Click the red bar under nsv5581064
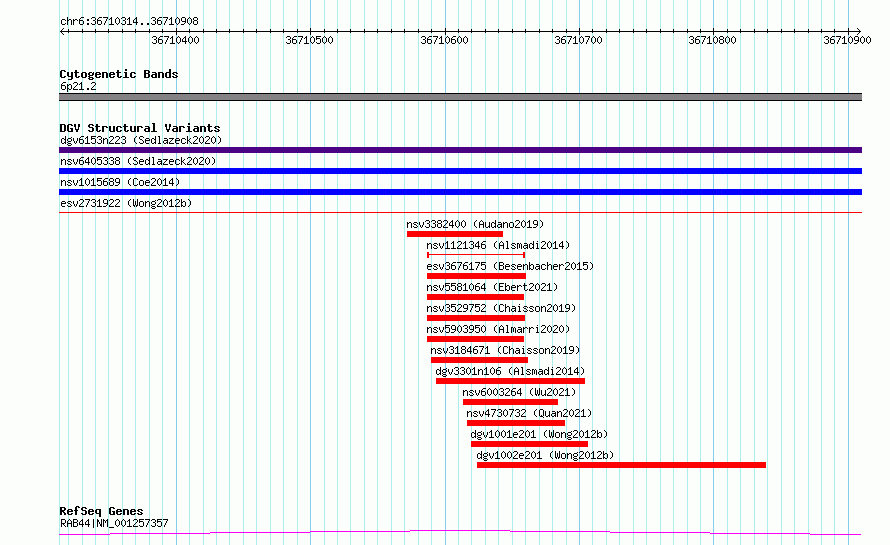This screenshot has height=545, width=890. [x=475, y=297]
